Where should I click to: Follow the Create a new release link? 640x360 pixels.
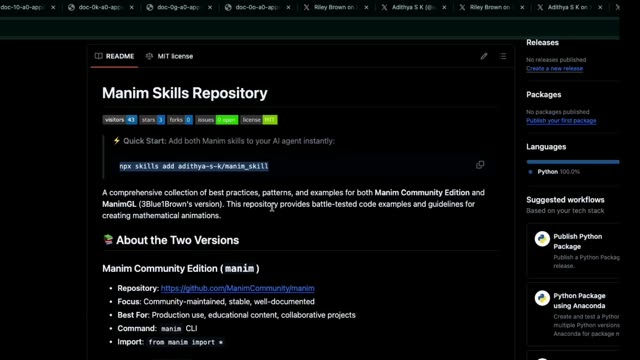554,69
